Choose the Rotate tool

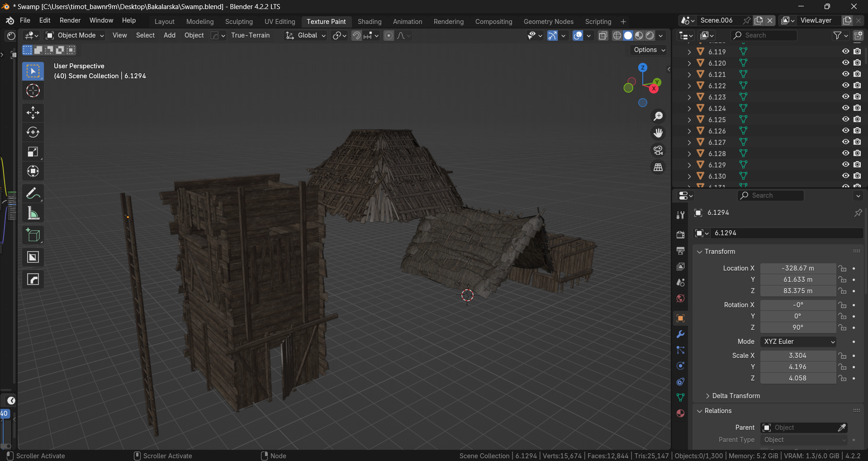(33, 132)
